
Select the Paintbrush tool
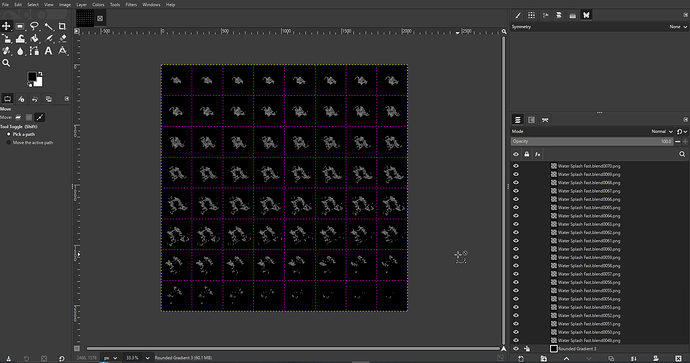point(48,39)
